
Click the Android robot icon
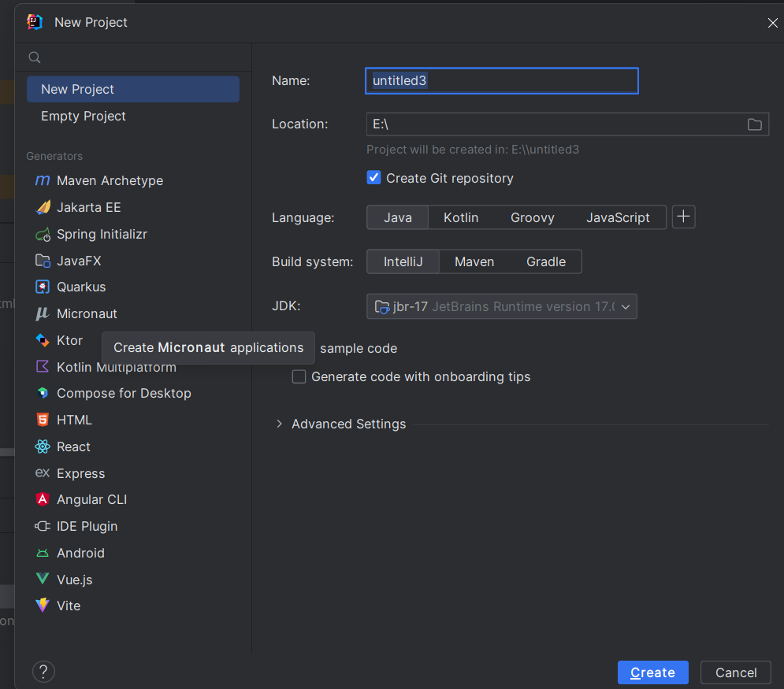tap(43, 553)
